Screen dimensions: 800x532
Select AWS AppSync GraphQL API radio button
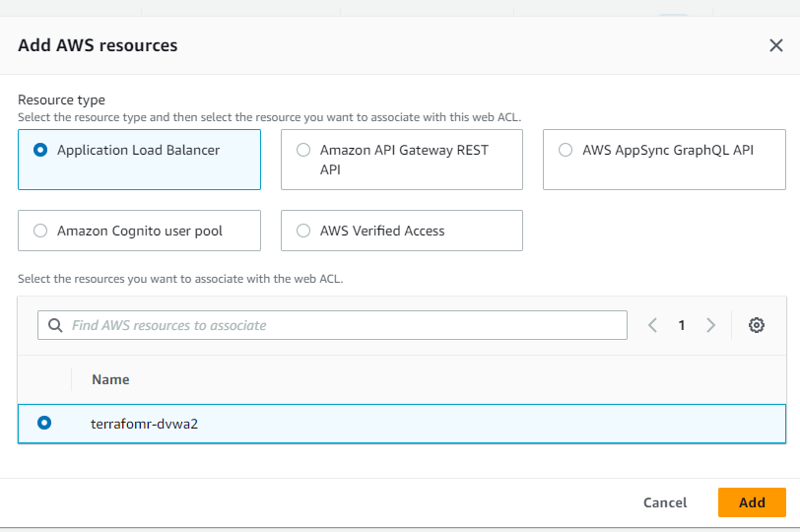point(566,150)
